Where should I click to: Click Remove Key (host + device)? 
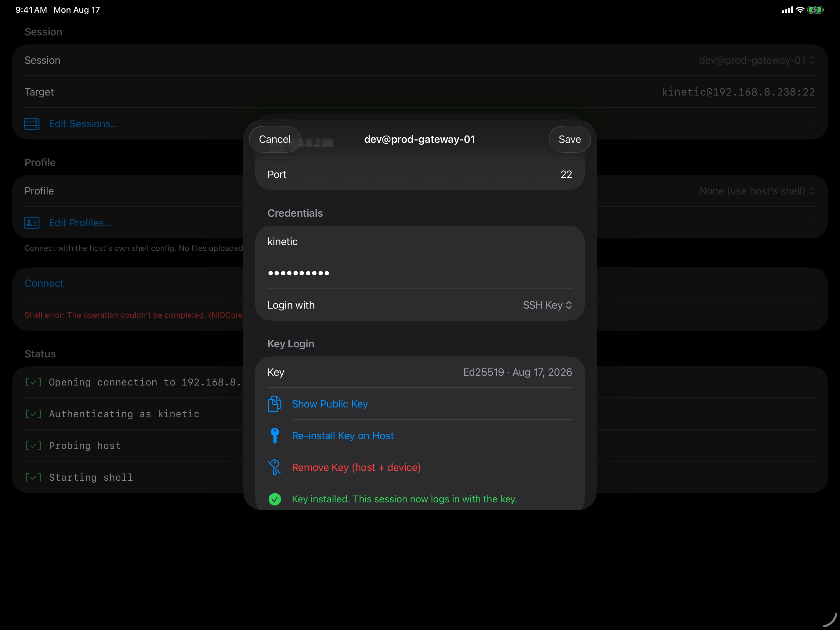356,468
